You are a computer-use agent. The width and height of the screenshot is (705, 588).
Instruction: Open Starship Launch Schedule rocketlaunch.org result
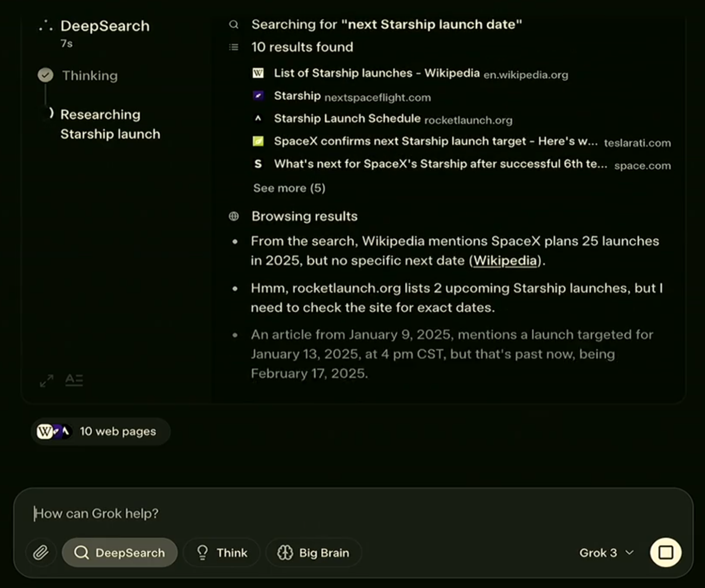[382, 119]
